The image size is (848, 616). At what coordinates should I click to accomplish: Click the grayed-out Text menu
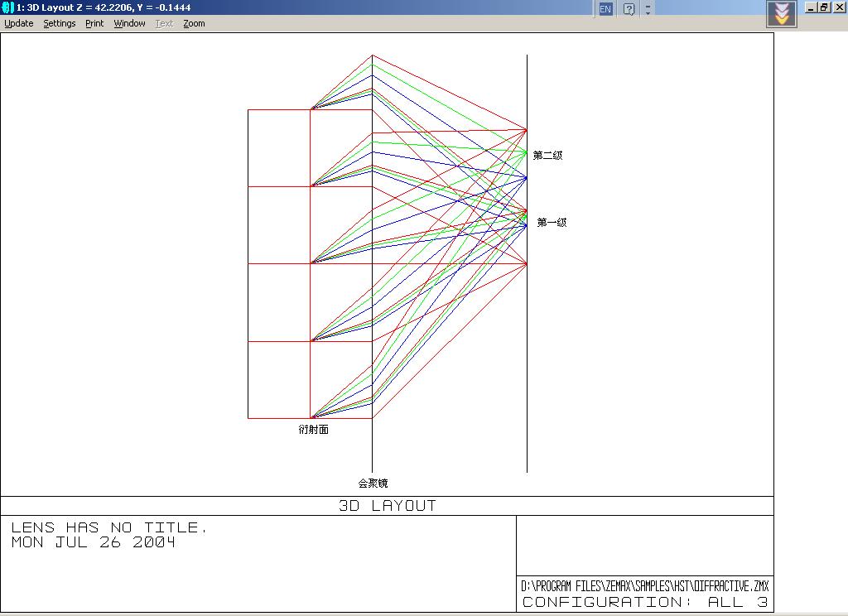pyautogui.click(x=164, y=23)
